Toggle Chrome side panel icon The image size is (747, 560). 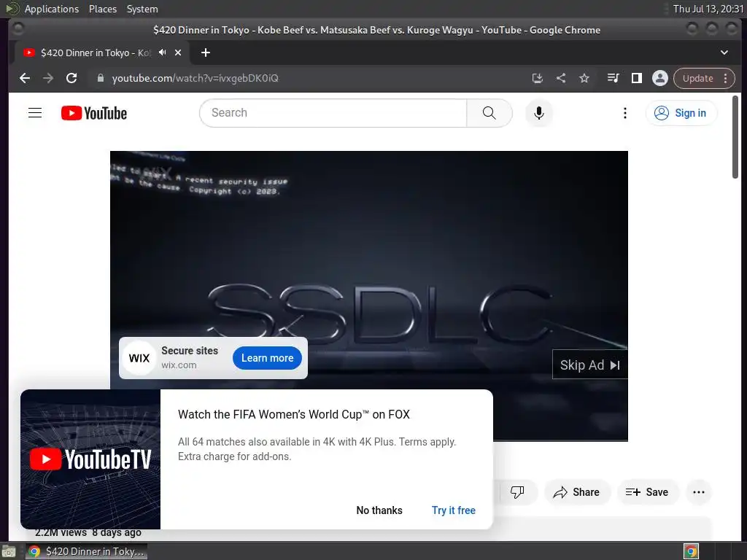click(x=636, y=78)
